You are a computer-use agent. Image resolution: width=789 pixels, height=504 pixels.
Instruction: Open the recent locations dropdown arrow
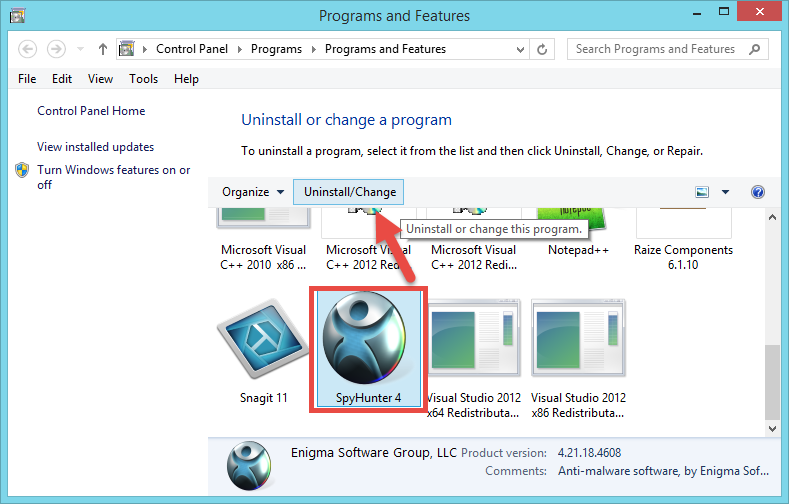pyautogui.click(x=81, y=49)
